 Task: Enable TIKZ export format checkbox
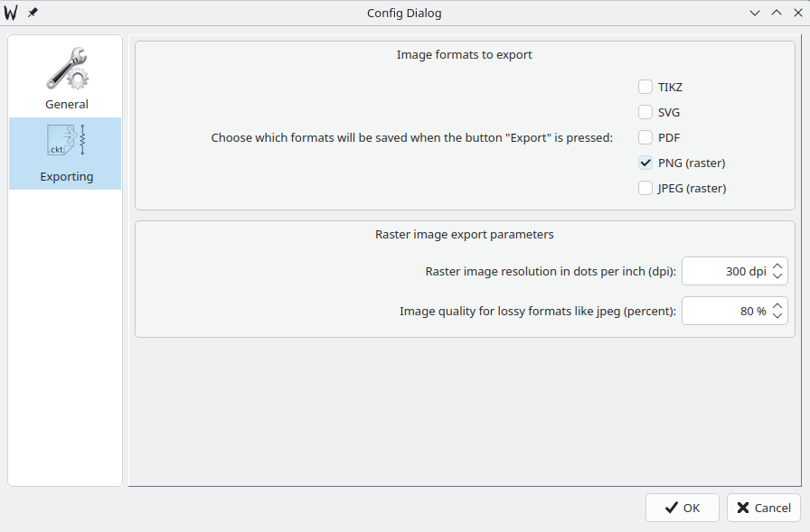[x=645, y=88]
